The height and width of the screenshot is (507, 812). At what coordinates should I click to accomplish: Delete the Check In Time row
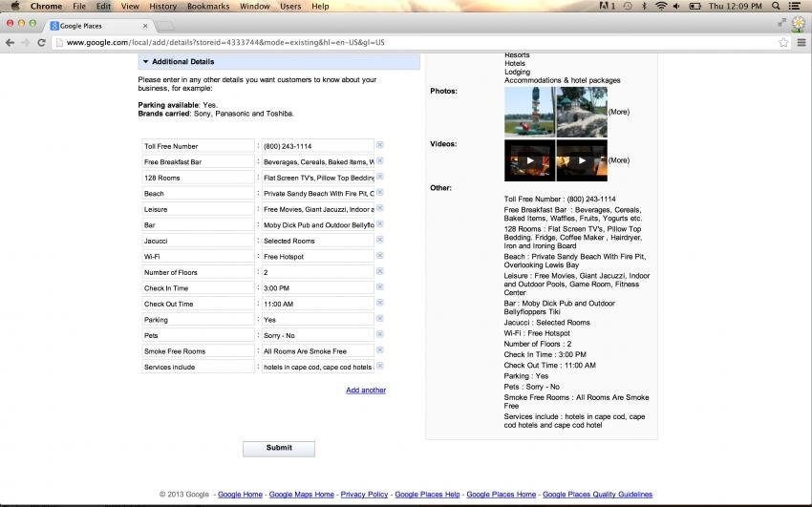pos(379,287)
